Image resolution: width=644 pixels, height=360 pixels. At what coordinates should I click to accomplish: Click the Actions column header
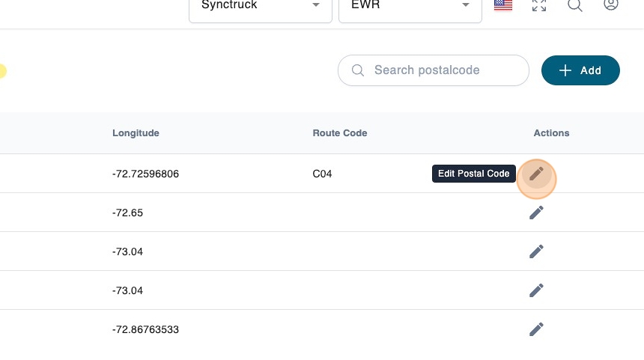[551, 133]
